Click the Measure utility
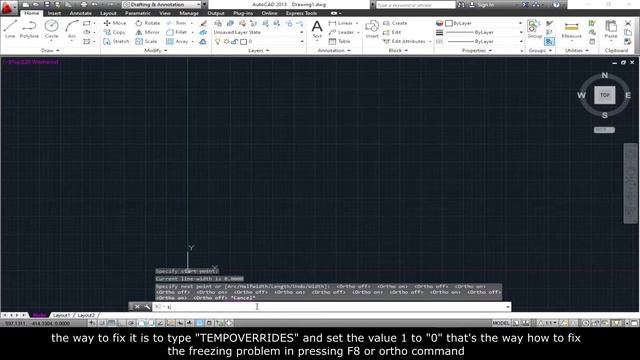 571,30
